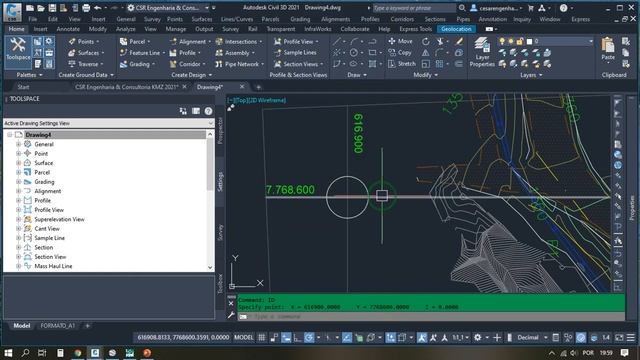This screenshot has width=640, height=360.
Task: Expand the Alignment settings node
Action: point(18,191)
